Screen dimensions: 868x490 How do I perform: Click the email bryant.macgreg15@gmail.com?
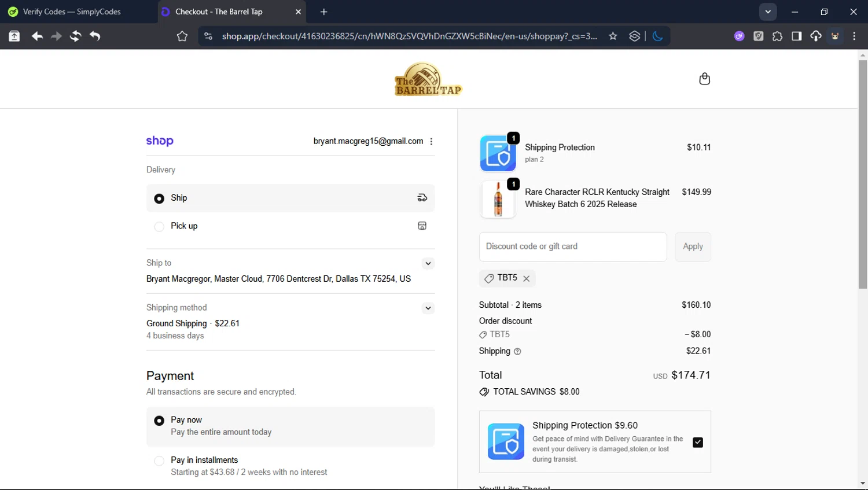point(368,141)
